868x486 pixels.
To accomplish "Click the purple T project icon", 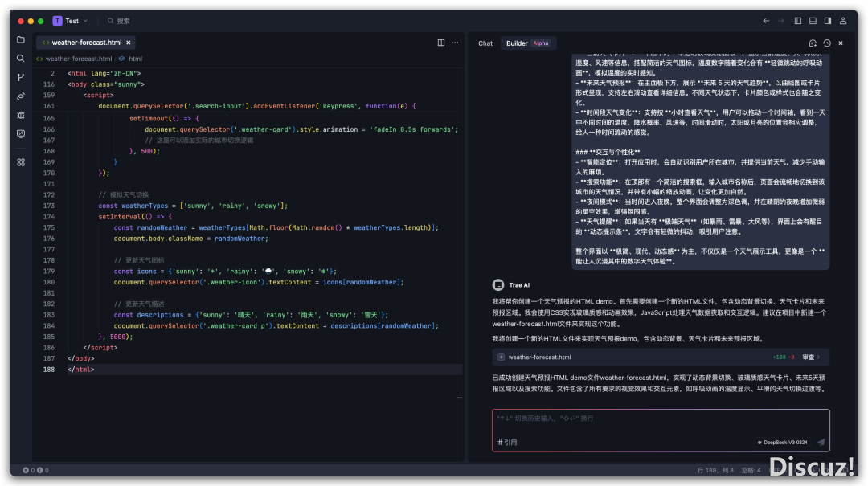I will (58, 21).
